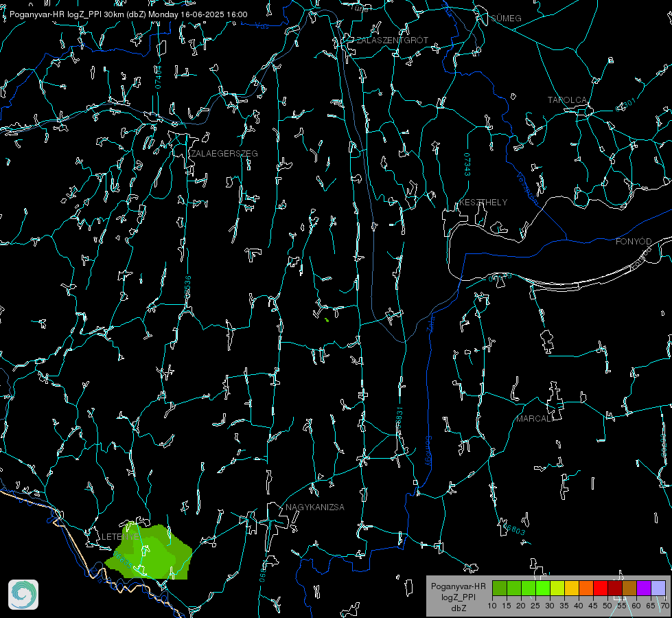
Task: Click the ZALAEGERSZEG city label
Action: pos(224,153)
